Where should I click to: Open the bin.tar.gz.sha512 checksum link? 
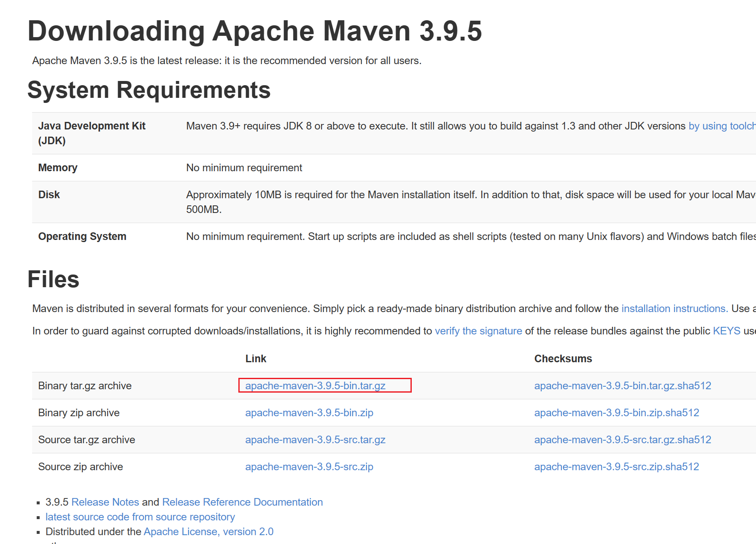coord(622,386)
